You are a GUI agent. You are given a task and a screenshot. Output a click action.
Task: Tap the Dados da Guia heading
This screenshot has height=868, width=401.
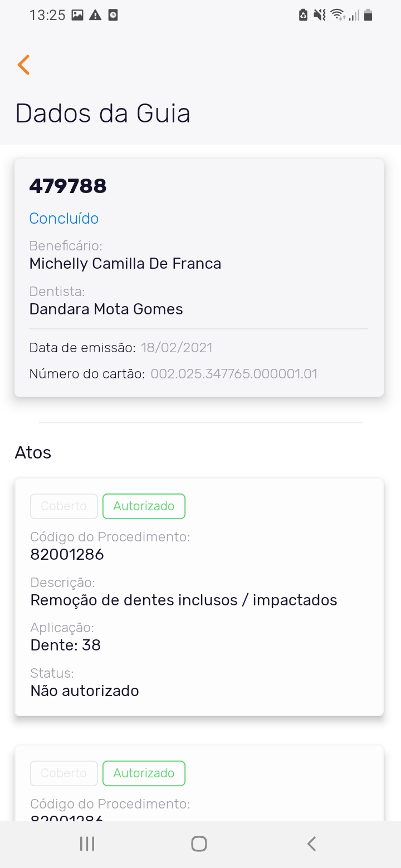tap(103, 114)
